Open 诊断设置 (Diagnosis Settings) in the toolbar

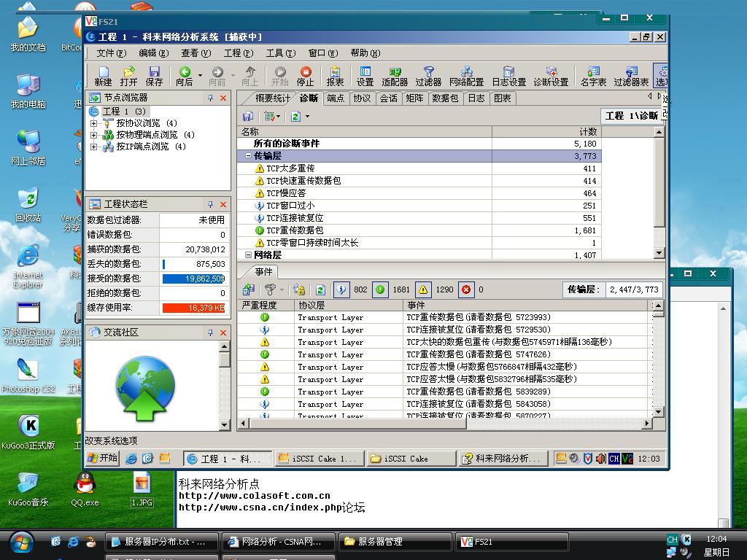(551, 75)
